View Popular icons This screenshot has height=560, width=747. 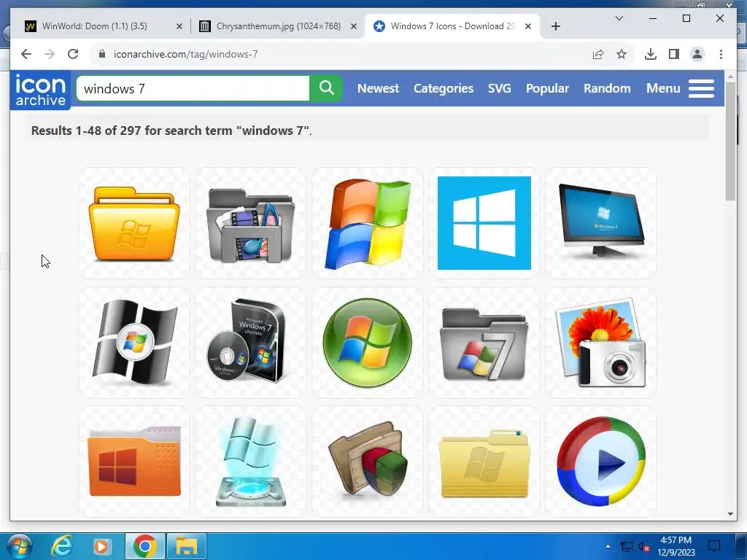pos(547,88)
